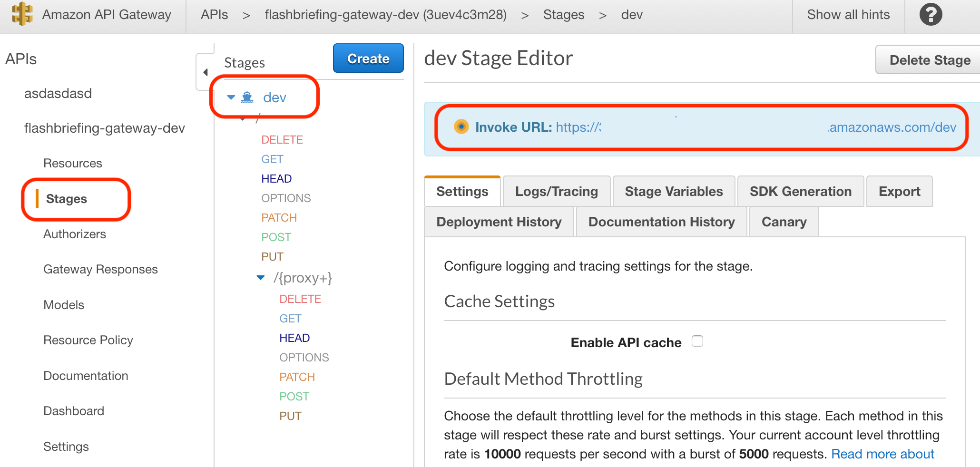Click the blue Create button
Viewport: 980px width, 467px height.
tap(368, 58)
